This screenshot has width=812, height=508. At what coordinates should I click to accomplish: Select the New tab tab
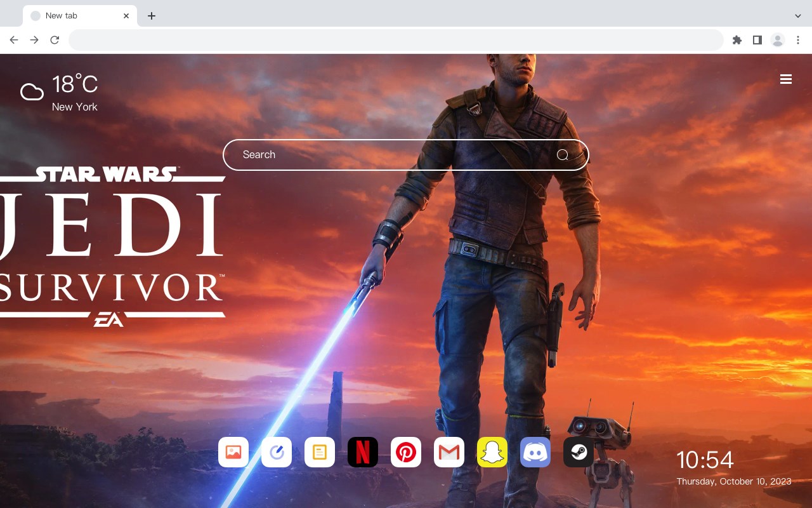click(80, 16)
